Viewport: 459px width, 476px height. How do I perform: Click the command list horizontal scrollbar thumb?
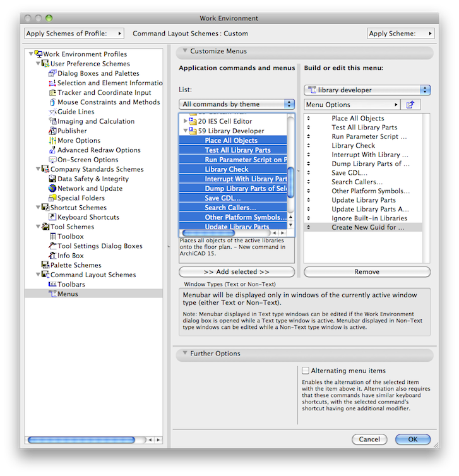[x=208, y=233]
